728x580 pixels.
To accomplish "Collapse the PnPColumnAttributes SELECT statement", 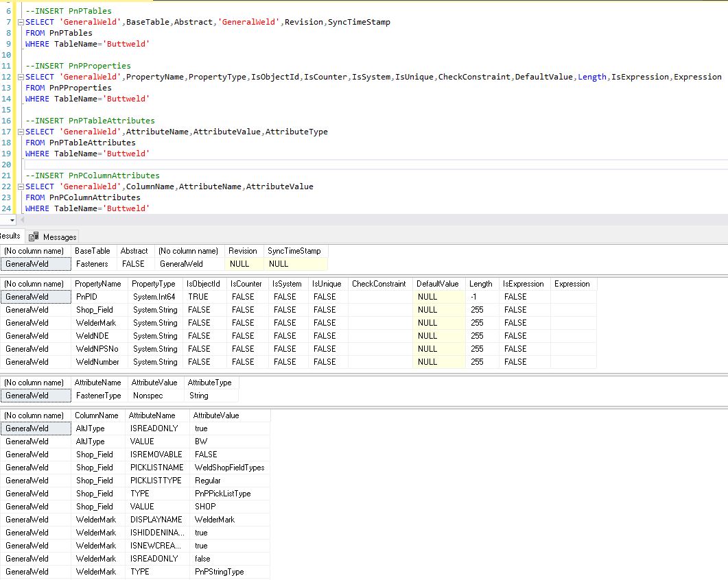I will click(21, 186).
